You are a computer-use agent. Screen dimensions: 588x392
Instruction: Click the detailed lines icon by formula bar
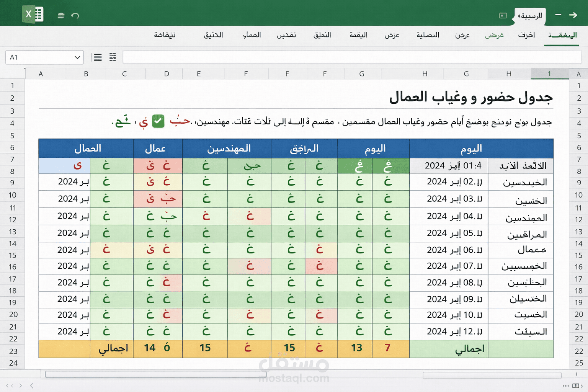click(x=113, y=57)
